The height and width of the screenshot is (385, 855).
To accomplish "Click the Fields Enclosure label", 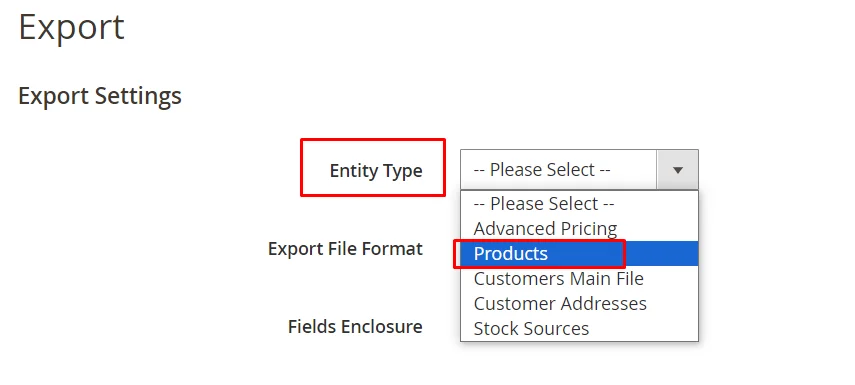I will pos(355,327).
